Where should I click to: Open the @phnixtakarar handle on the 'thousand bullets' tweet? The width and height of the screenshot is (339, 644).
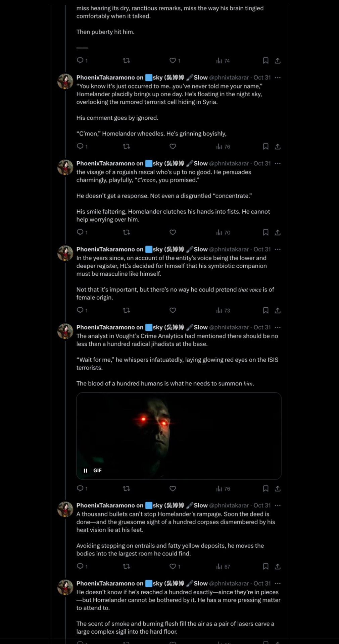tap(229, 505)
